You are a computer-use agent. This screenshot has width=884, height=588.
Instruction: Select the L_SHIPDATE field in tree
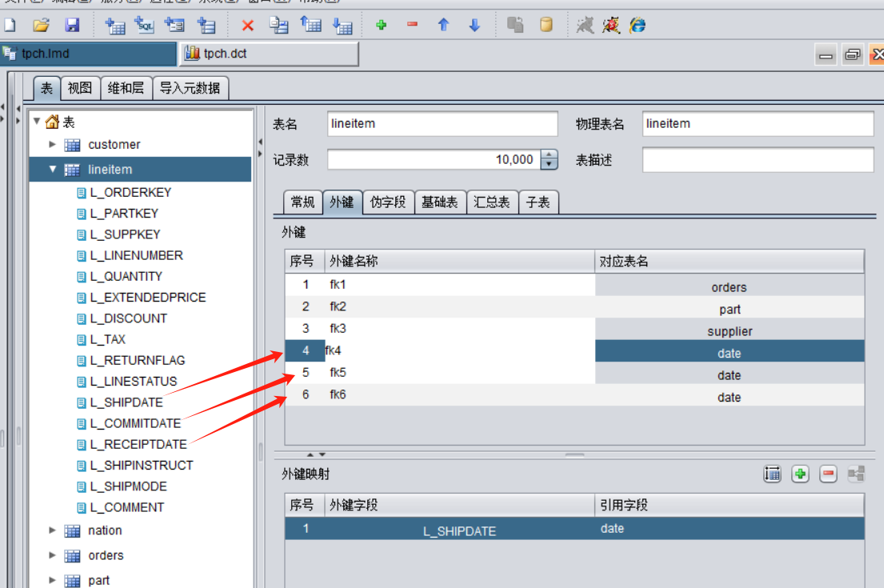[x=126, y=402]
